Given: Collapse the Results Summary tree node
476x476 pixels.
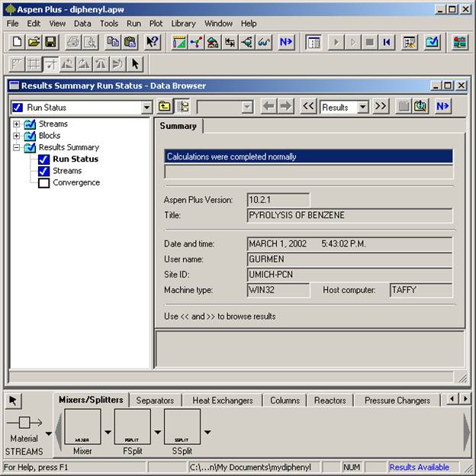Looking at the screenshot, I should (17, 147).
